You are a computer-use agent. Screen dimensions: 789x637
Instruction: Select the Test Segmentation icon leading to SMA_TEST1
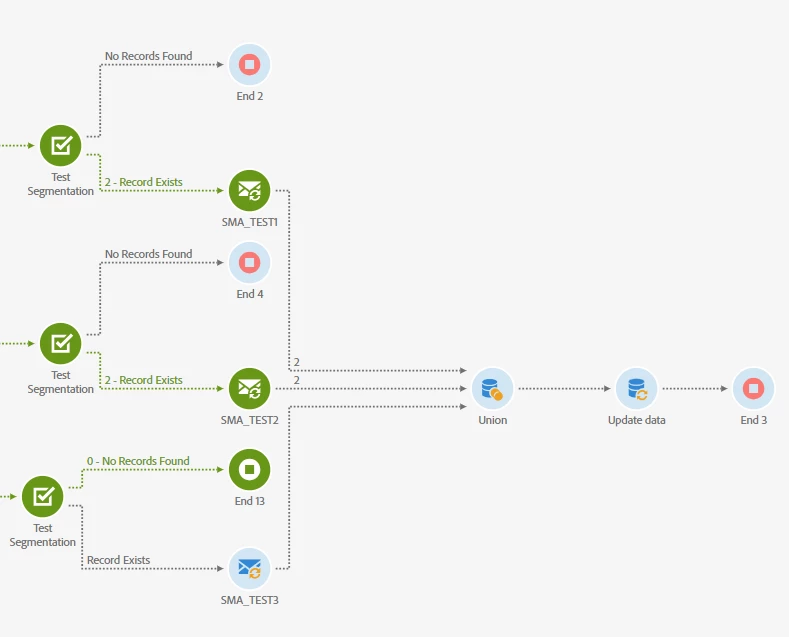point(60,145)
